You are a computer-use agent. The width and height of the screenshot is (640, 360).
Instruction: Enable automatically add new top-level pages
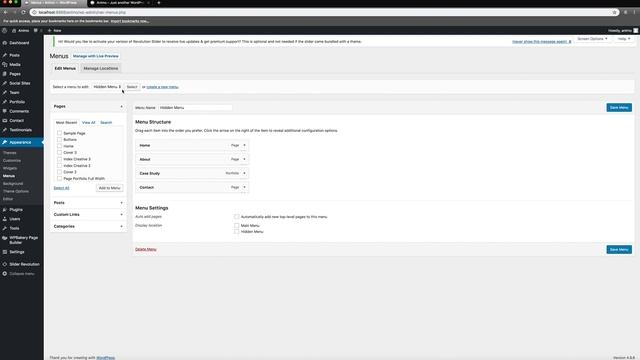click(x=237, y=217)
